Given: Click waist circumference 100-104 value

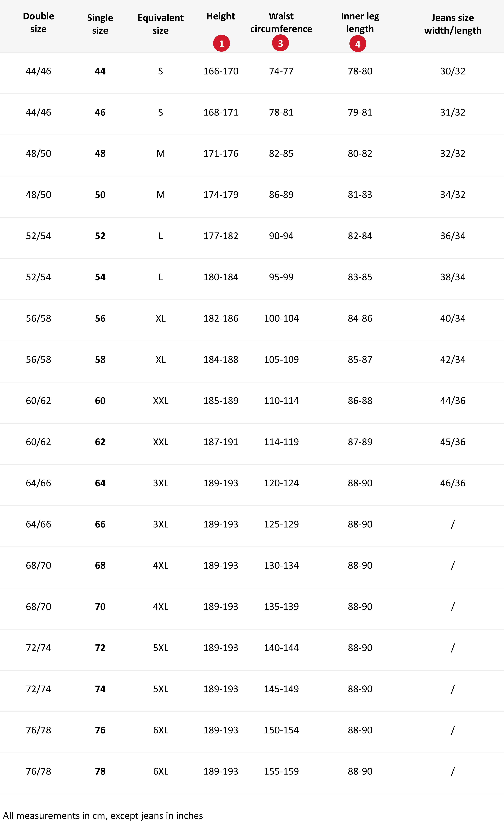Looking at the screenshot, I should 281,319.
